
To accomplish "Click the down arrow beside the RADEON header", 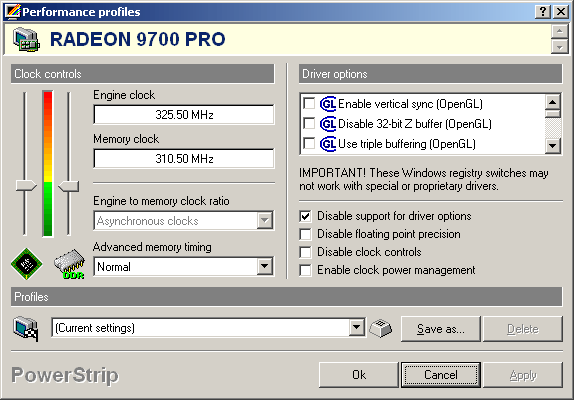I will click(559, 46).
